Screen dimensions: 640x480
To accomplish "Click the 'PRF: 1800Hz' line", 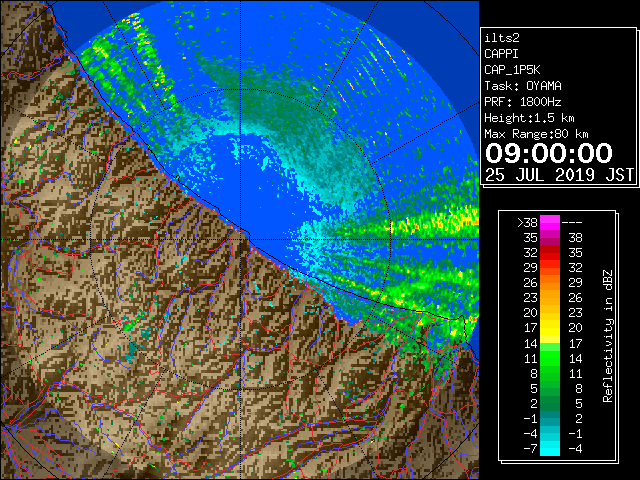I will 523,102.
